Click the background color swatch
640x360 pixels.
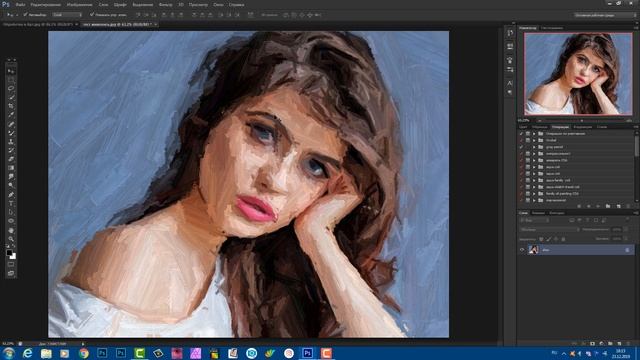pos(13,256)
